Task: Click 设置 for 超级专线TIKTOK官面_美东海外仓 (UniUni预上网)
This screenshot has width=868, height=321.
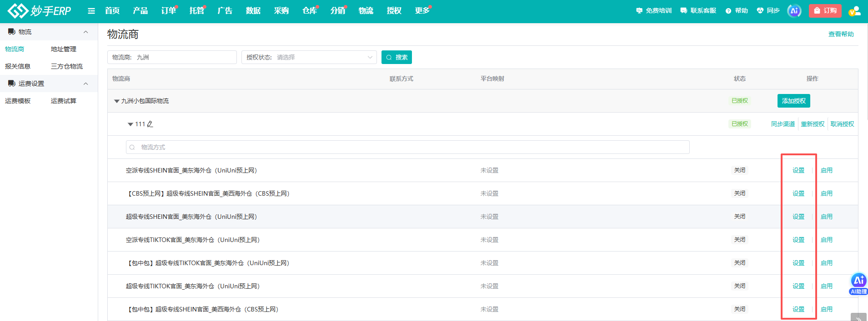Action: point(798,286)
